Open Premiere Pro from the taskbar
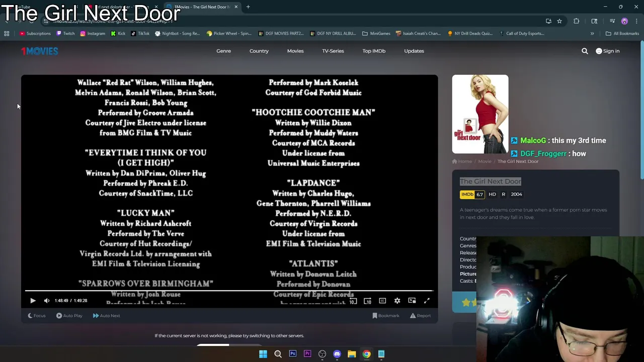Viewport: 644px width, 362px height. coord(307,354)
